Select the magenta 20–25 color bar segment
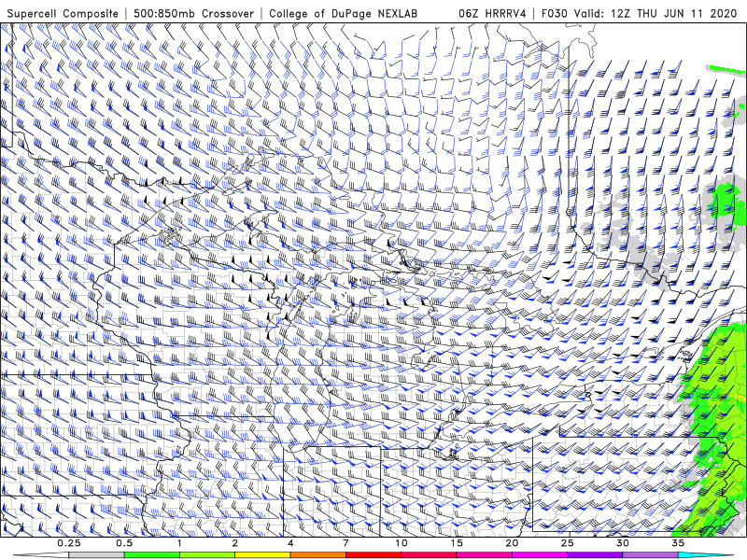The height and width of the screenshot is (560, 747). [540, 555]
